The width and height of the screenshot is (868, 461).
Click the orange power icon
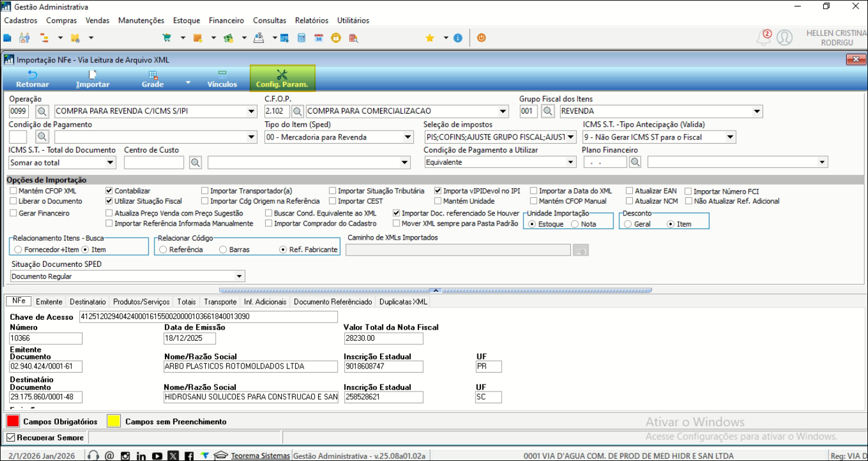pyautogui.click(x=481, y=38)
